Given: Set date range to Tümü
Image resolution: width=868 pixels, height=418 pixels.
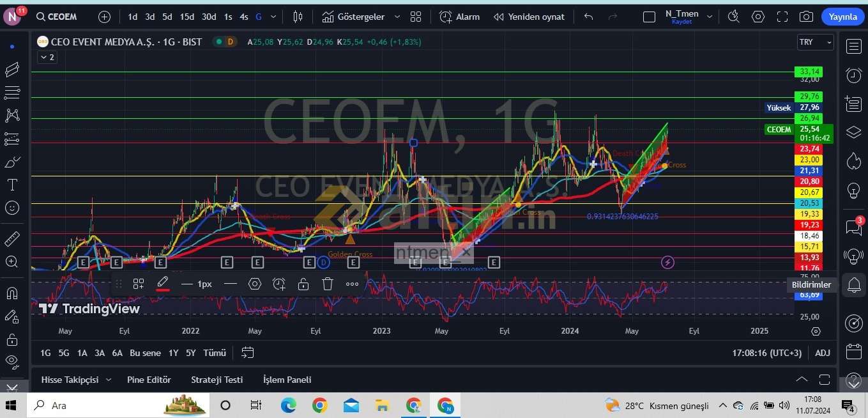Looking at the screenshot, I should click(215, 353).
